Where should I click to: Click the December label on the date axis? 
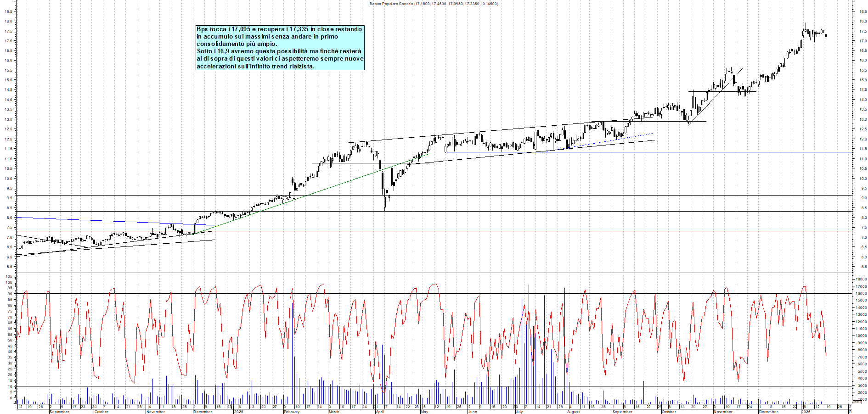[203, 412]
